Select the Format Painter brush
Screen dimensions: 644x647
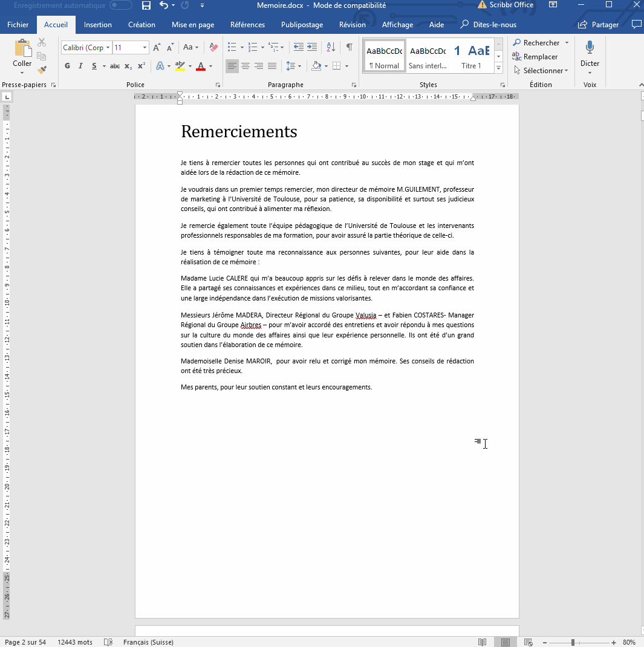pyautogui.click(x=42, y=70)
